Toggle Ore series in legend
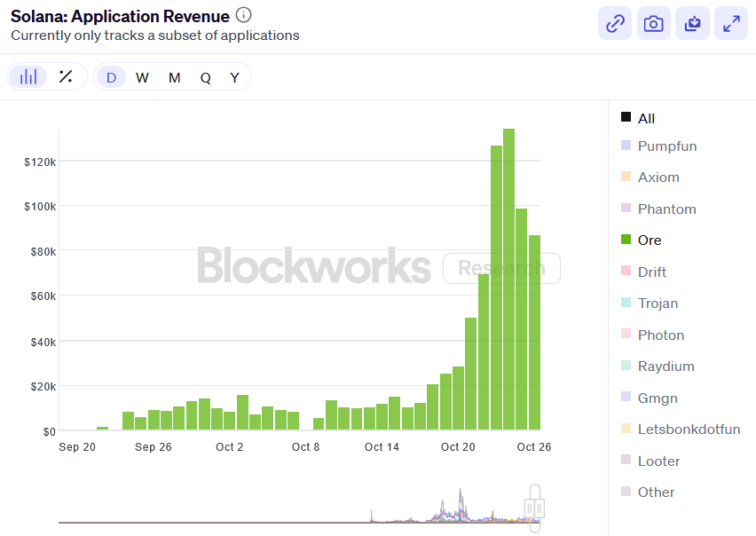The height and width of the screenshot is (536, 756). [x=642, y=240]
